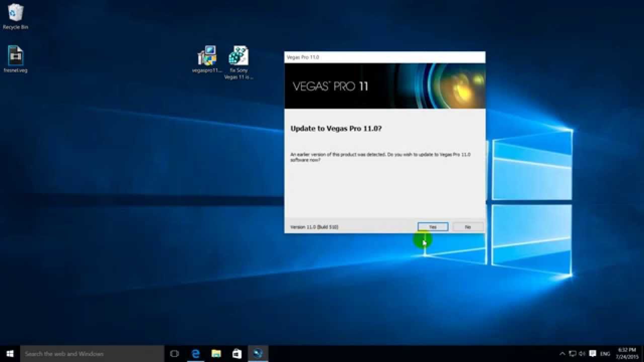This screenshot has width=644, height=362.
Task: Open network status in the tray
Action: coord(573,353)
